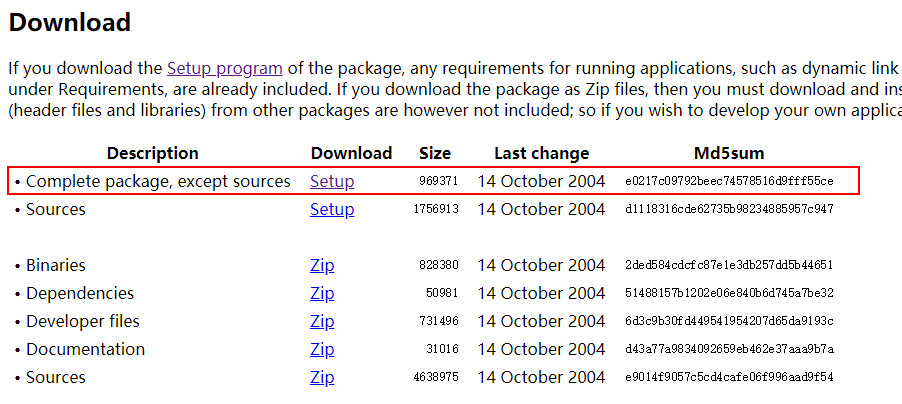The width and height of the screenshot is (902, 404).
Task: Click the Last change column header
Action: [x=541, y=153]
